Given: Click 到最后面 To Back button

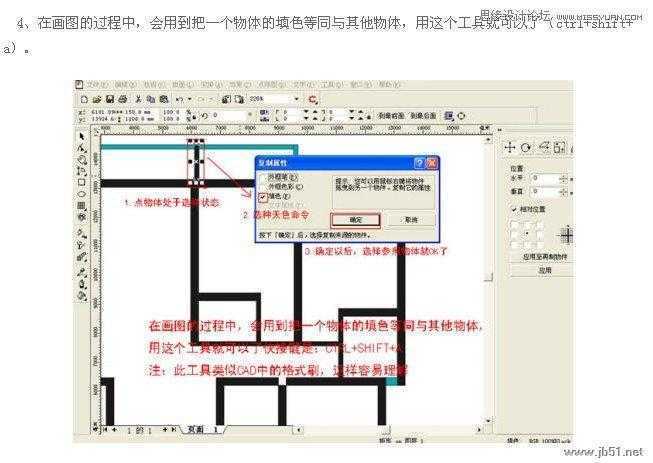Looking at the screenshot, I should pos(423,116).
